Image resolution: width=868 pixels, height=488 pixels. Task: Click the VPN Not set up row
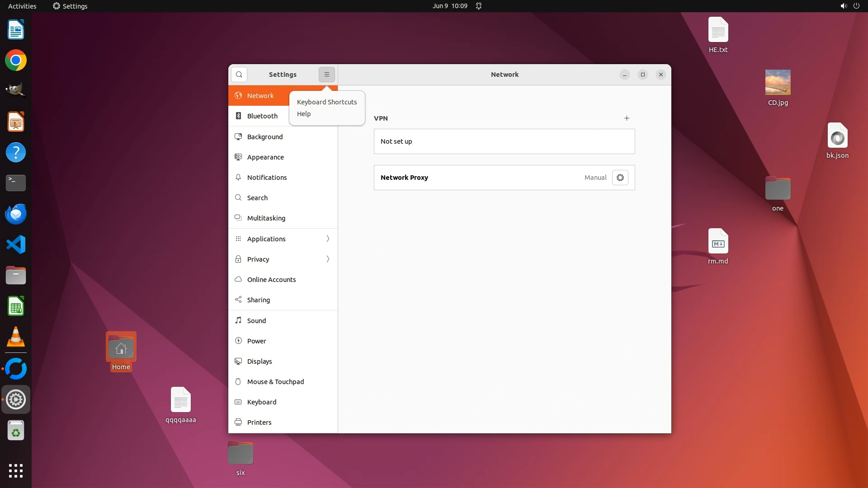[504, 141]
